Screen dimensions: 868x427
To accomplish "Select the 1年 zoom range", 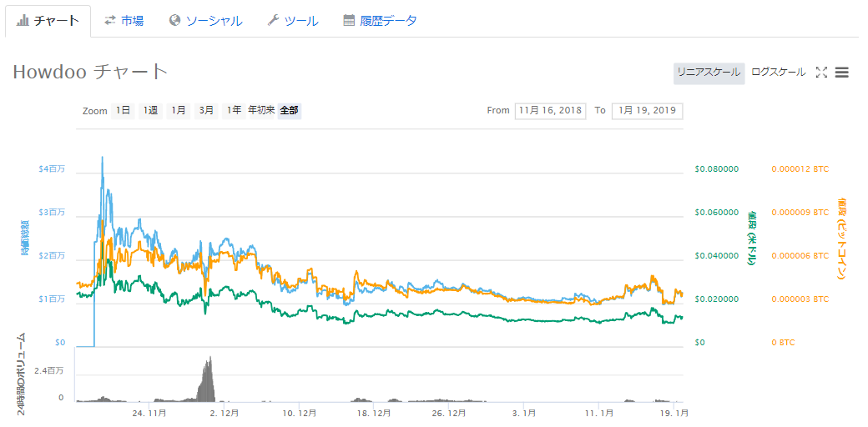I will point(234,110).
